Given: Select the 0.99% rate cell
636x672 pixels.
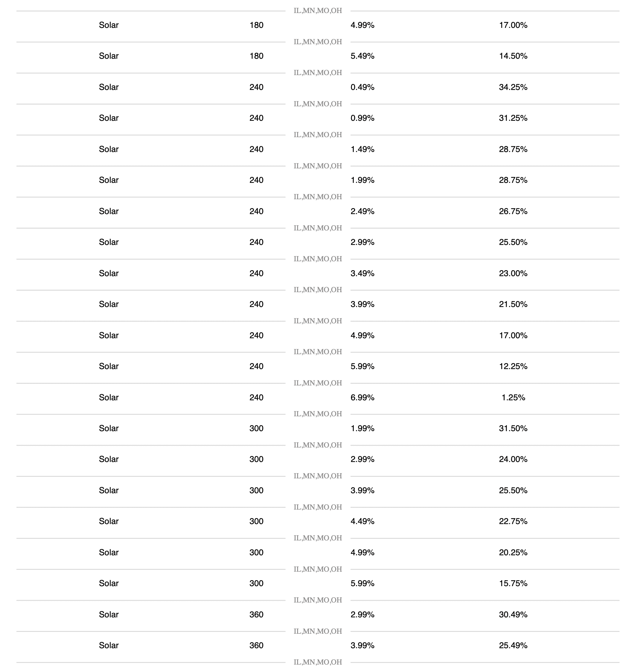Looking at the screenshot, I should (x=362, y=118).
